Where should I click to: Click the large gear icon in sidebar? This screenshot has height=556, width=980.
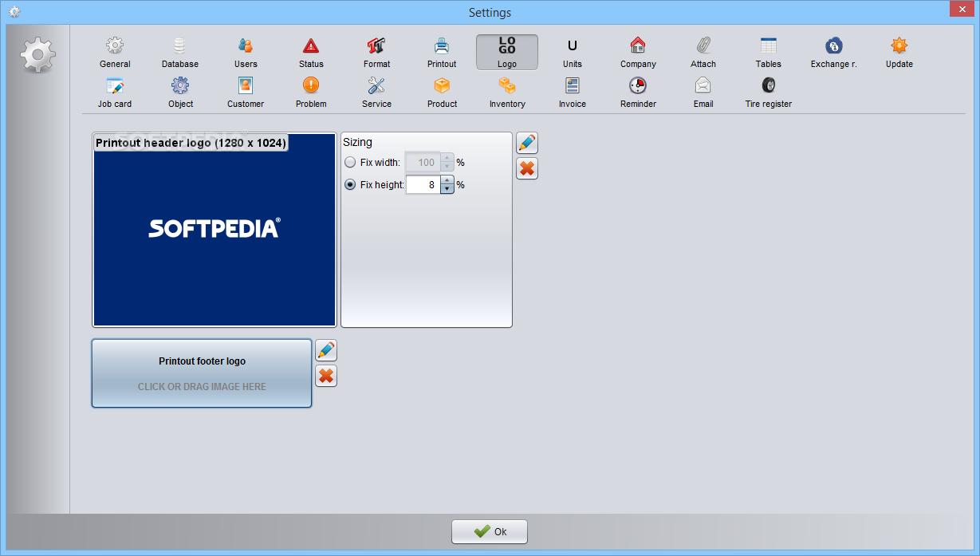point(37,55)
